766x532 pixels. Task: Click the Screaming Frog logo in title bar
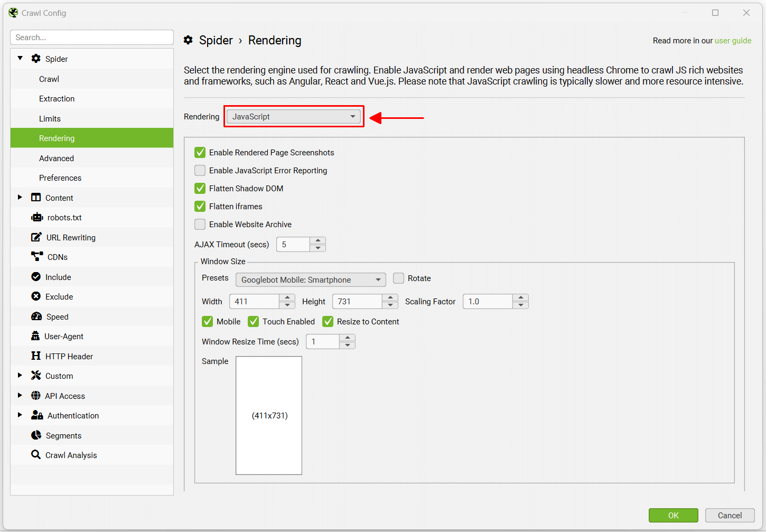pos(13,13)
